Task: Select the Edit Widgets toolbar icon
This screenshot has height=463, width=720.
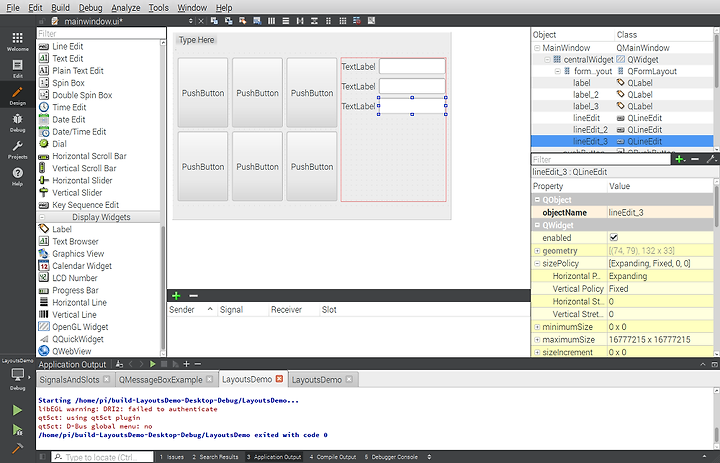Action: click(214, 21)
